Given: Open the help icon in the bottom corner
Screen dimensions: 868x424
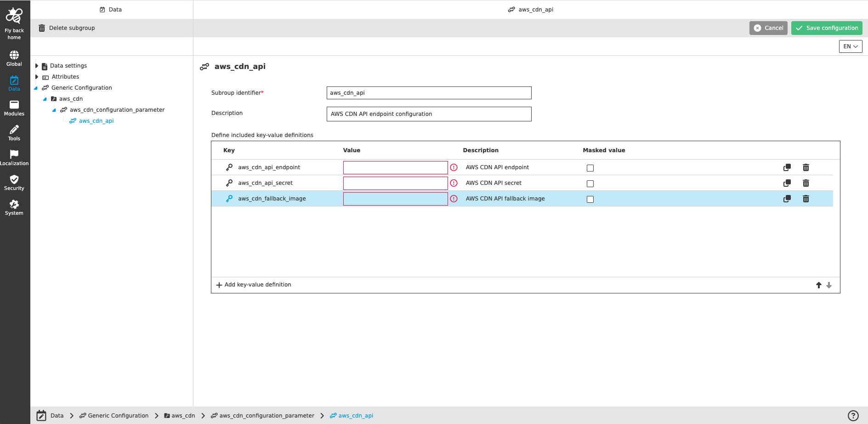Looking at the screenshot, I should click(x=854, y=415).
